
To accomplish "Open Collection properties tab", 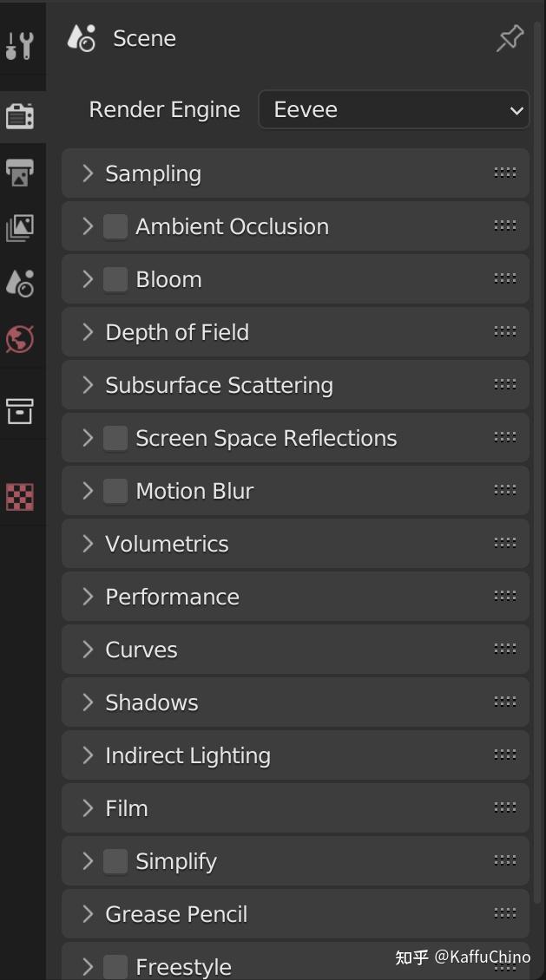I will (x=20, y=411).
